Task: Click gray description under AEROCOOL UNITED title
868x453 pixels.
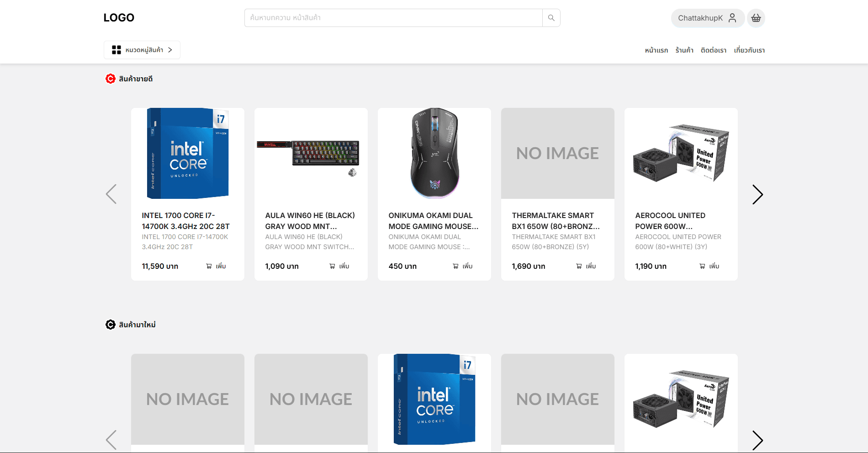Action: 678,242
